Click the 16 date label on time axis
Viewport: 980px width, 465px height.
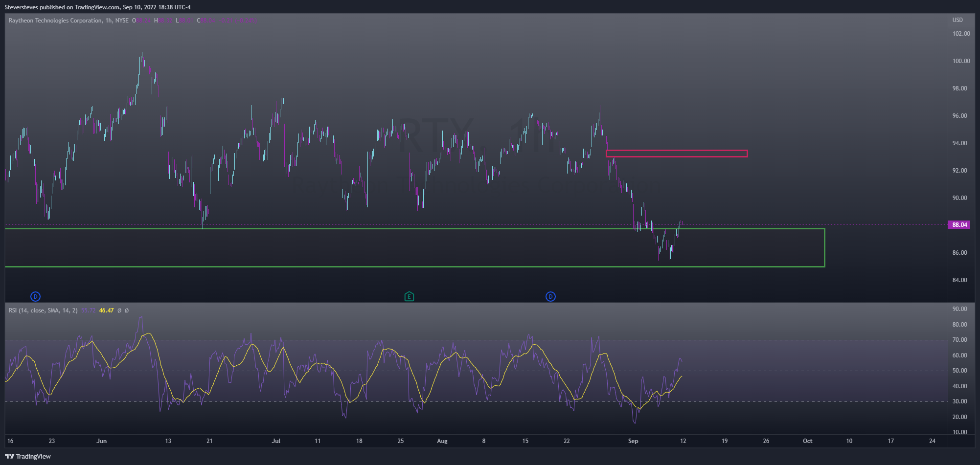(x=10, y=441)
